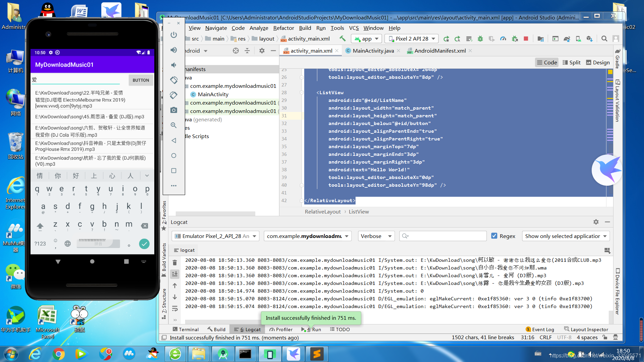Screen dimensions: 644x362
Task: Open Show only selected application dropdown
Action: click(566, 236)
